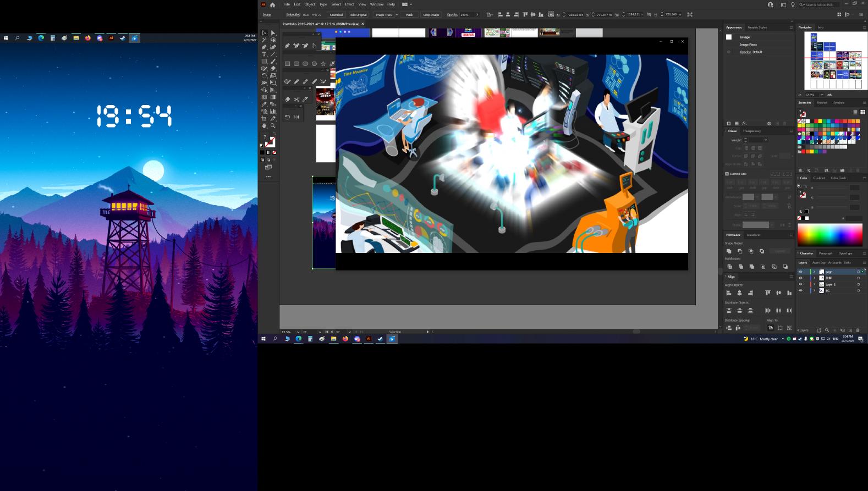The image size is (868, 491).
Task: Choose the Column Graph tool
Action: (273, 111)
